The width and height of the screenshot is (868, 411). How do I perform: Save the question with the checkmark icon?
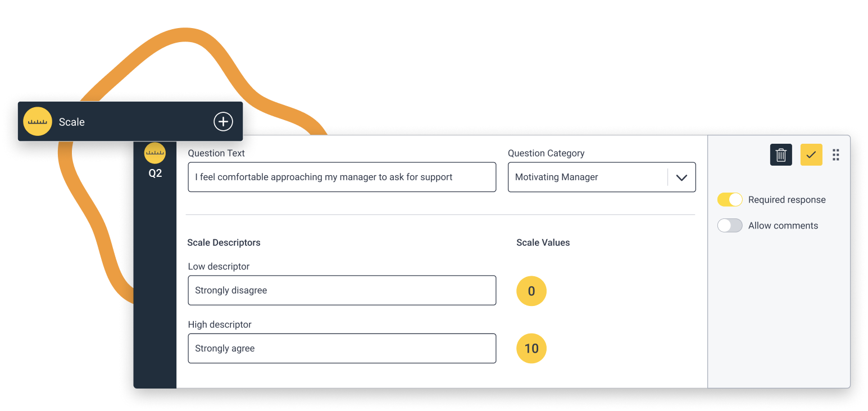pyautogui.click(x=811, y=155)
